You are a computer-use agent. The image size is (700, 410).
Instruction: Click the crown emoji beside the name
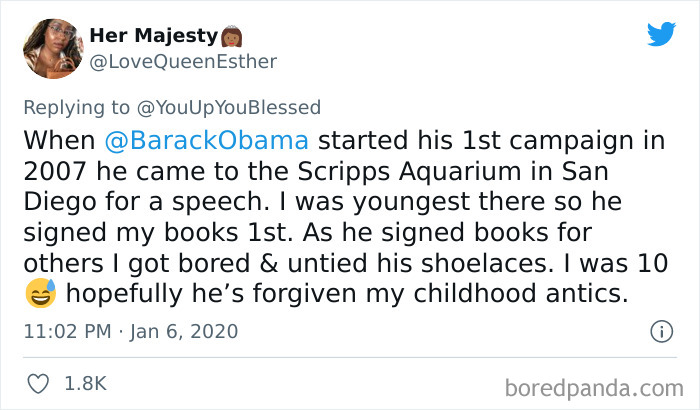229,36
